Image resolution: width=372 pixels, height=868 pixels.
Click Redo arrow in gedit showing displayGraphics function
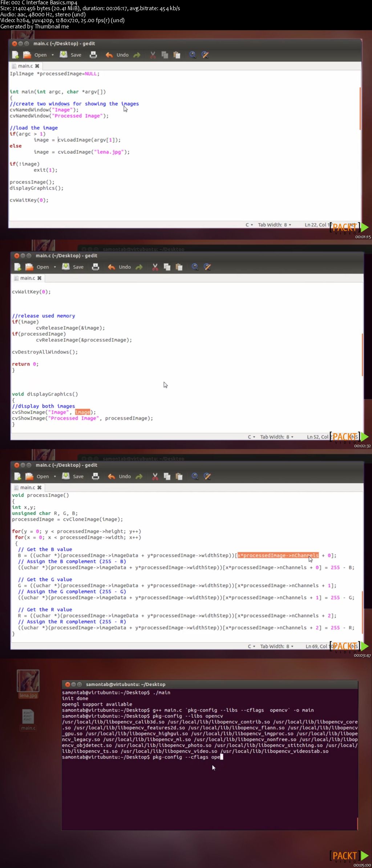pos(139,267)
